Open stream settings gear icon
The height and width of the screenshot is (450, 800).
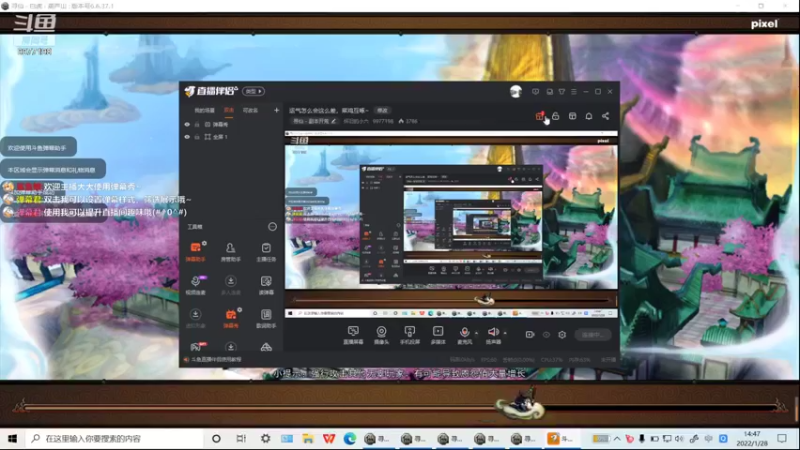(562, 335)
